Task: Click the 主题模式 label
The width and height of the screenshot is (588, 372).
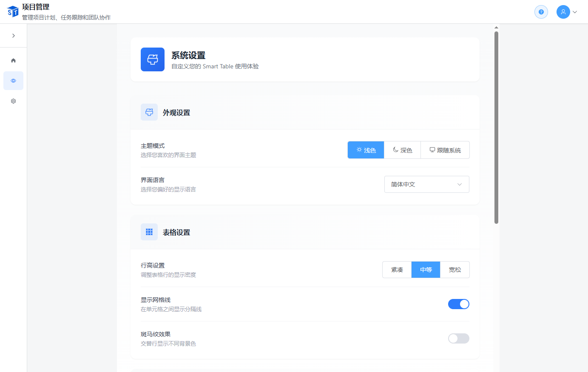Action: pyautogui.click(x=153, y=146)
